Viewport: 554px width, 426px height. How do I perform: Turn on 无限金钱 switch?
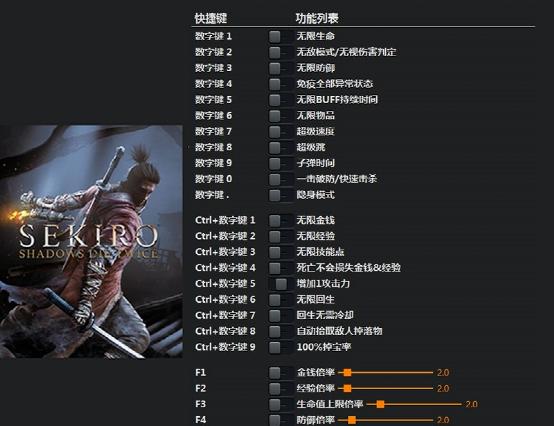pyautogui.click(x=281, y=220)
